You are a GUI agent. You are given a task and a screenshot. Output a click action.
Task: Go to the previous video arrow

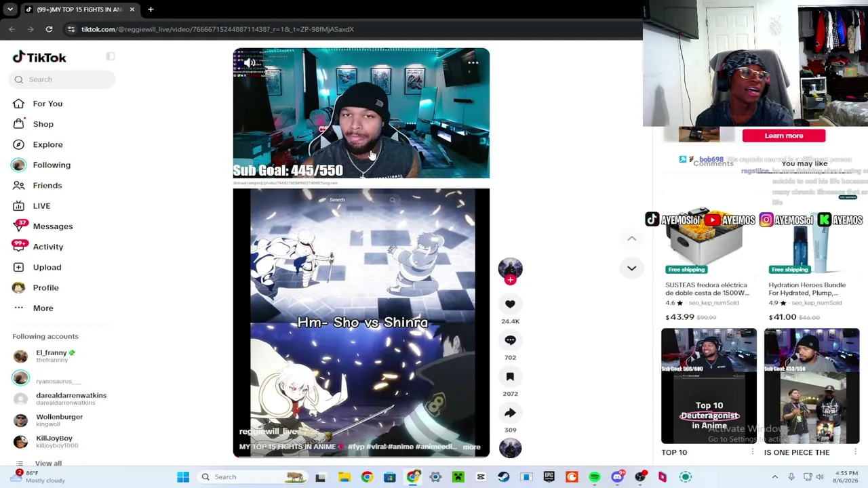(631, 239)
